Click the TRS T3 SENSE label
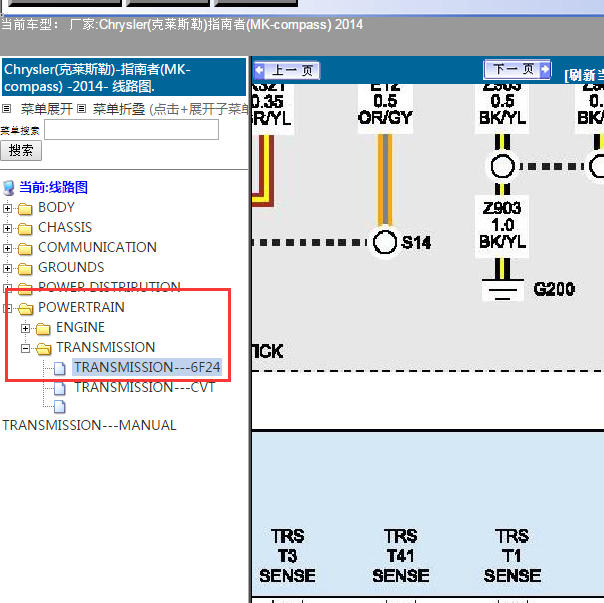The image size is (604, 603). click(x=287, y=556)
